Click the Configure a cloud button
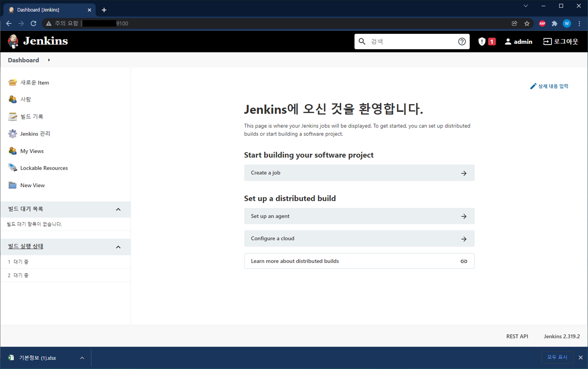 (x=359, y=238)
